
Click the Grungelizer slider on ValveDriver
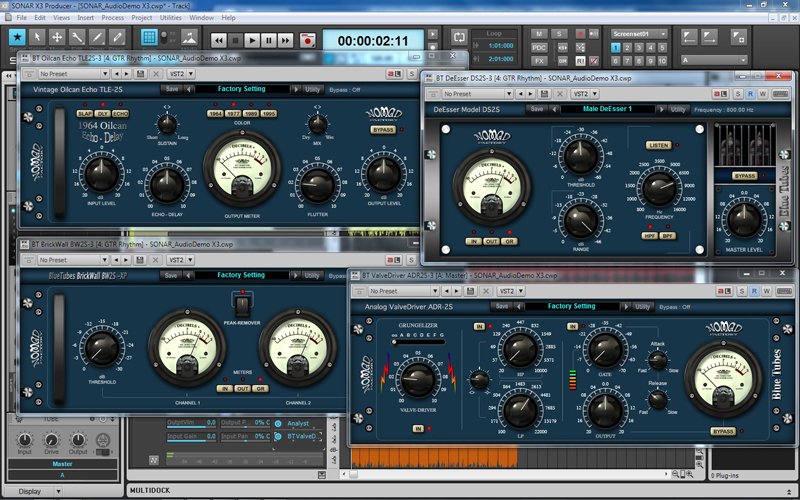click(x=418, y=342)
